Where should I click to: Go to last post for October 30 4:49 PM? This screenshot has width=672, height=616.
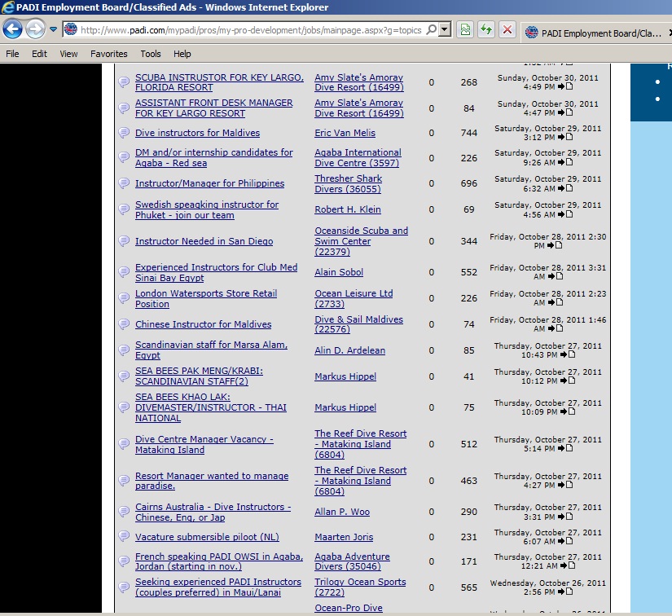pos(565,86)
